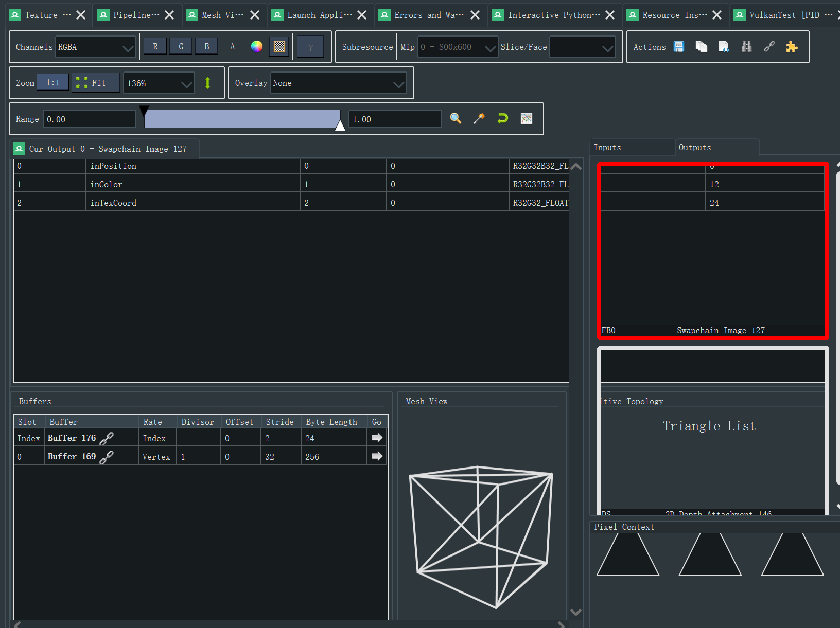Select the FBO Swapchain Image 127 thumbnail
The width and height of the screenshot is (840, 628).
click(713, 251)
